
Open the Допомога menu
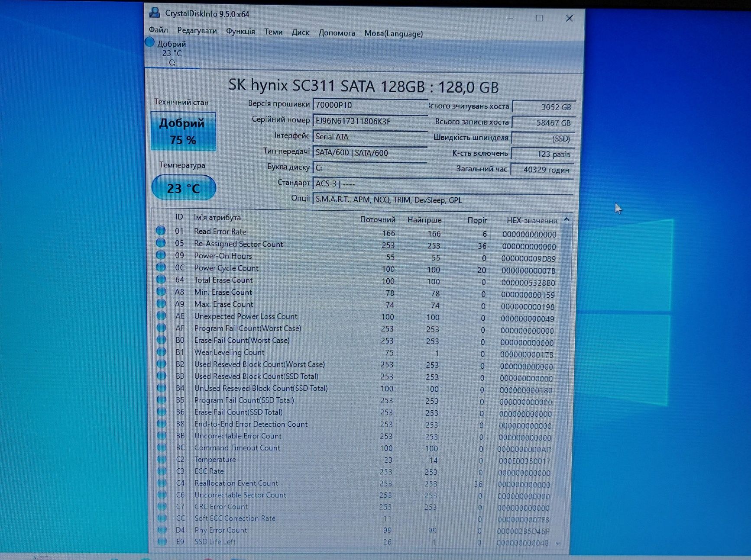[337, 32]
